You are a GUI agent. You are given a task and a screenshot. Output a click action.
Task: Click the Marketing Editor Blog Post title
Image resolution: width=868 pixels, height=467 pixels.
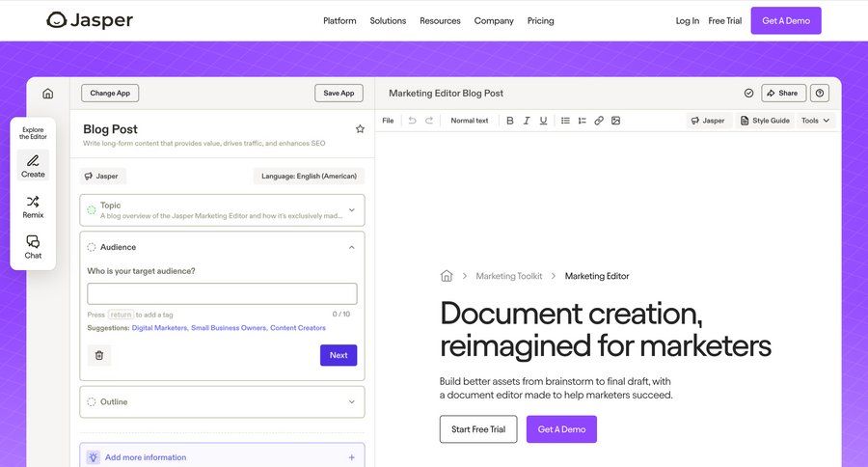(446, 93)
